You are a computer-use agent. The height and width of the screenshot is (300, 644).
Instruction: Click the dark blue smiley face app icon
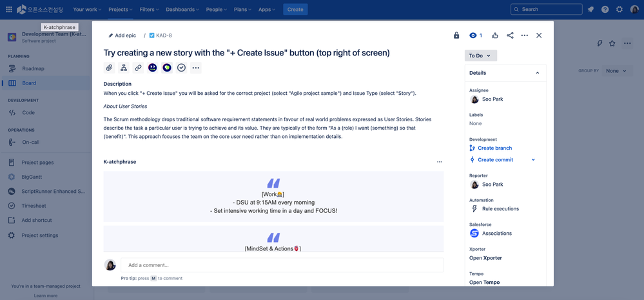click(152, 68)
